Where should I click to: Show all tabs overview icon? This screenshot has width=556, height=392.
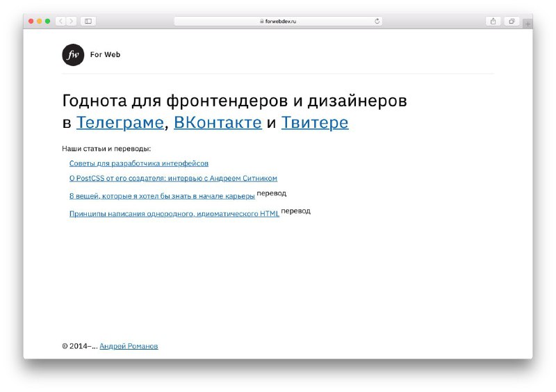[x=512, y=22]
